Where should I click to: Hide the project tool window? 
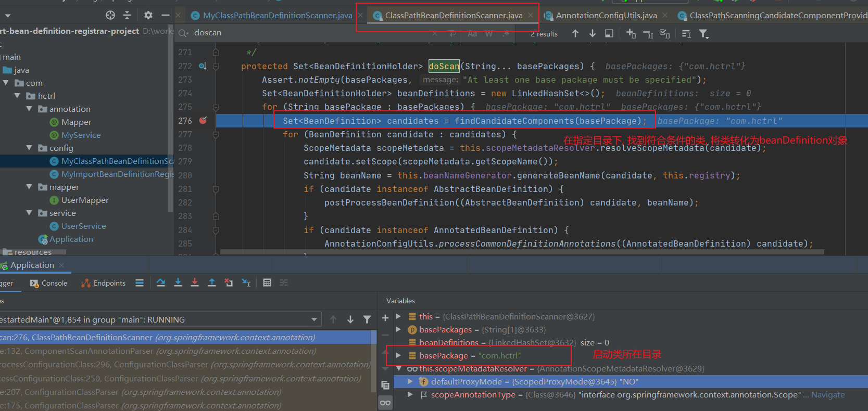(x=165, y=15)
